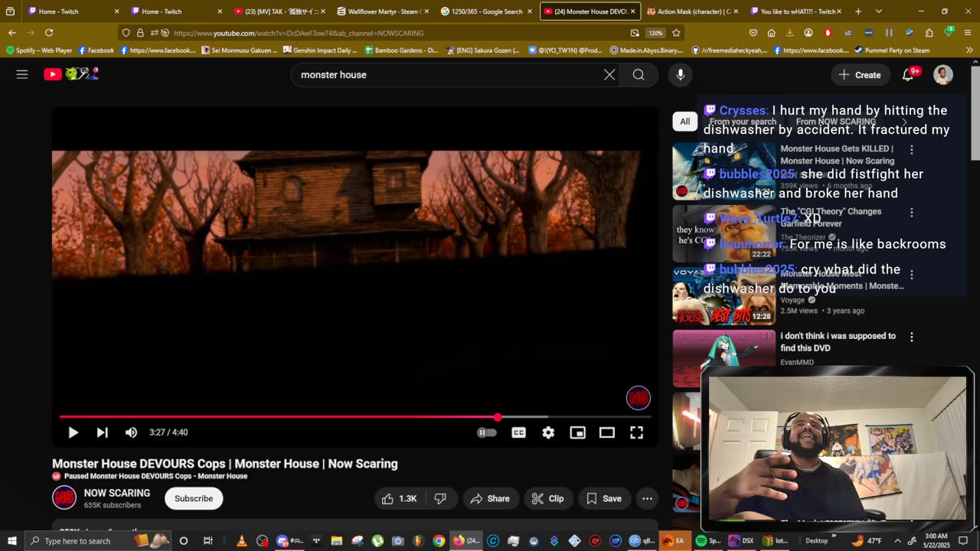Open the NOW SCARING channel name link

tap(117, 493)
